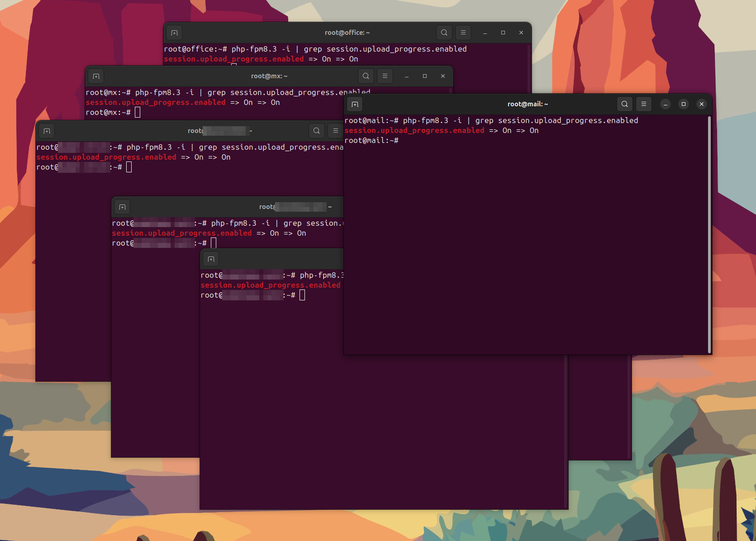This screenshot has height=541, width=756.
Task: Maximize the root@mx terminal window
Action: 425,76
